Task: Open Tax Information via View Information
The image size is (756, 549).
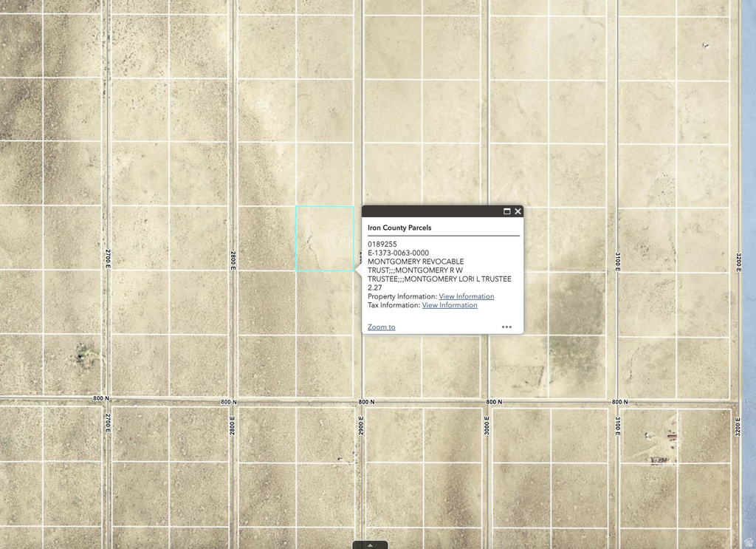Action: point(449,304)
